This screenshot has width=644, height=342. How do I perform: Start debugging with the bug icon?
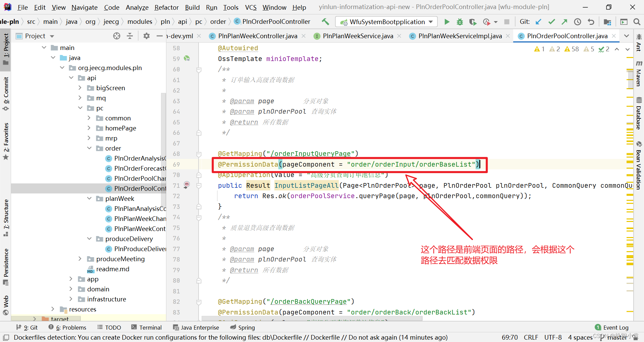pos(460,22)
